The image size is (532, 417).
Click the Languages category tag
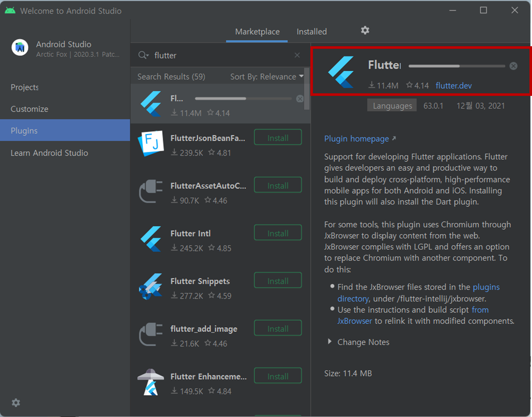392,106
